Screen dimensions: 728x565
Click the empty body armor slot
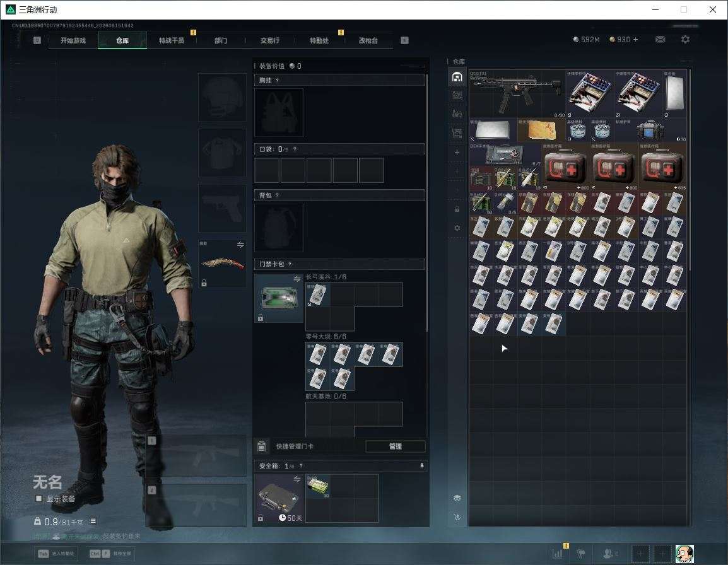(x=222, y=153)
